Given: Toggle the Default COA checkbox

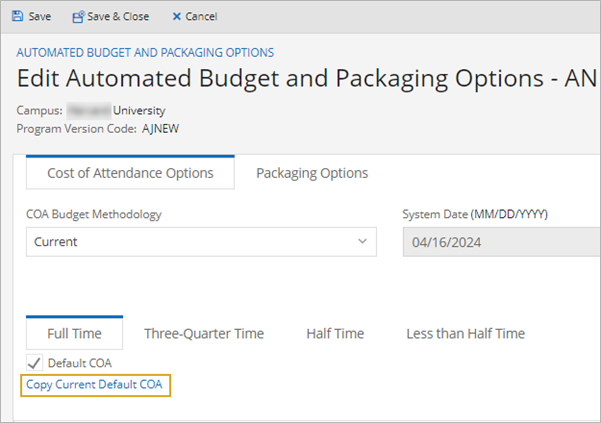Looking at the screenshot, I should coord(34,363).
